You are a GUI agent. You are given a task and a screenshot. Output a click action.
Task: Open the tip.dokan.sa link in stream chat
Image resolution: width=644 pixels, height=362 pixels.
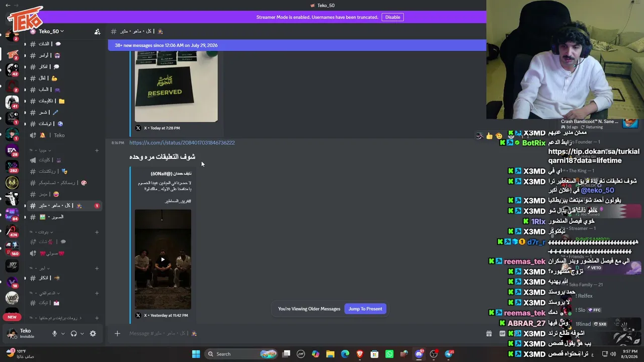pyautogui.click(x=594, y=156)
